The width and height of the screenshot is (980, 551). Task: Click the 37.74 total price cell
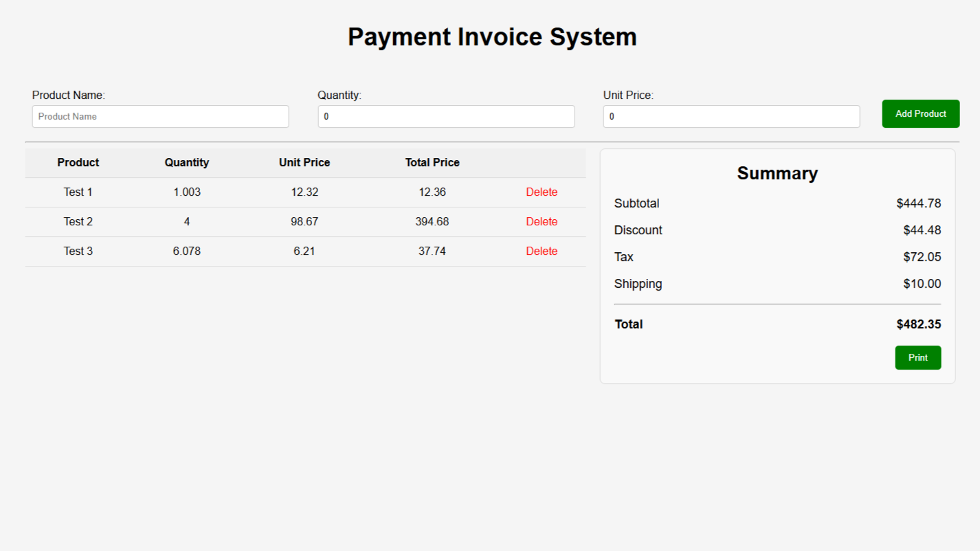[x=432, y=251]
